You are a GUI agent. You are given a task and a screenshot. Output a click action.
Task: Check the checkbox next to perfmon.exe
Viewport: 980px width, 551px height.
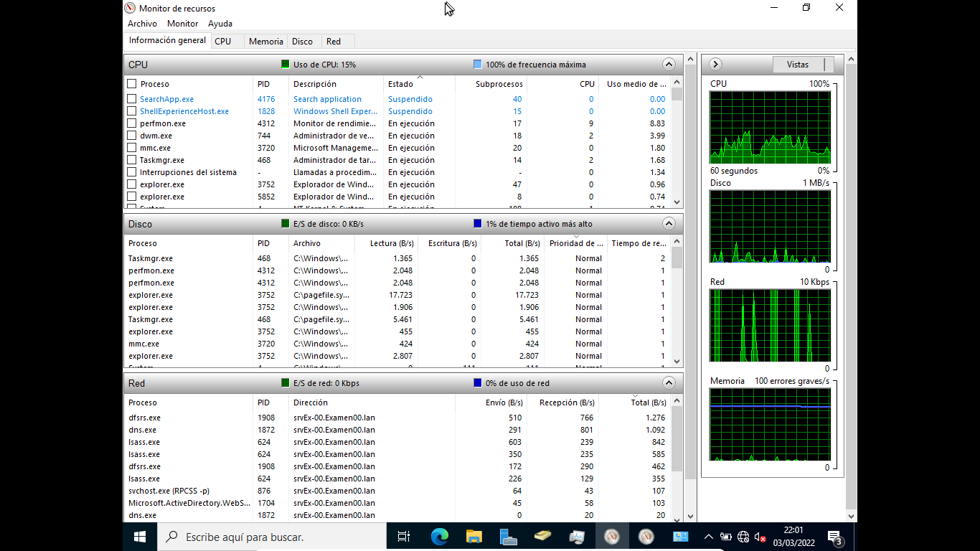(132, 123)
